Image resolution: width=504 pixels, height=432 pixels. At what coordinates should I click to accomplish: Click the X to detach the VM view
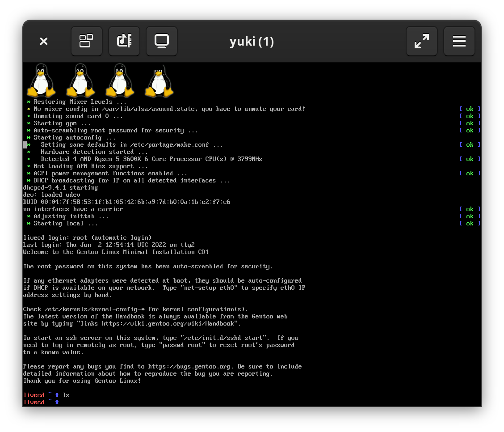point(43,41)
